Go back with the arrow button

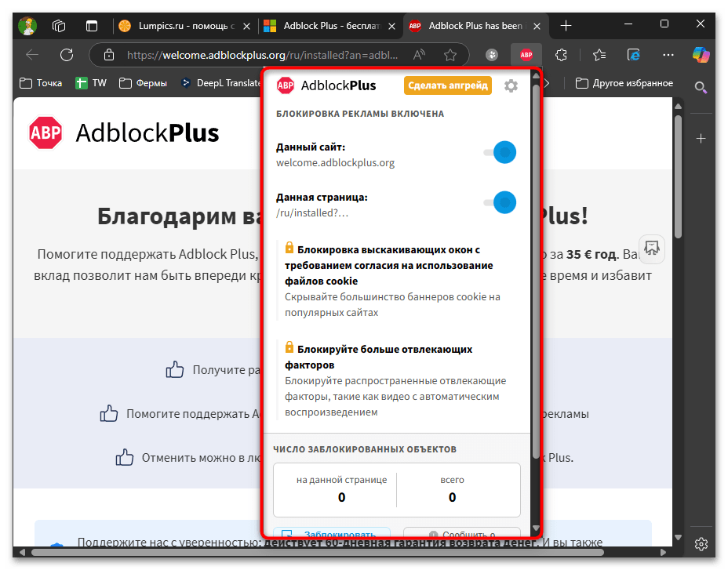point(32,55)
